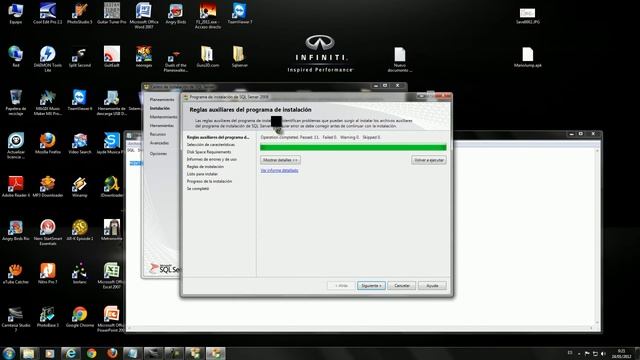Select the Microsoft Office PowerPoint icon

111,319
